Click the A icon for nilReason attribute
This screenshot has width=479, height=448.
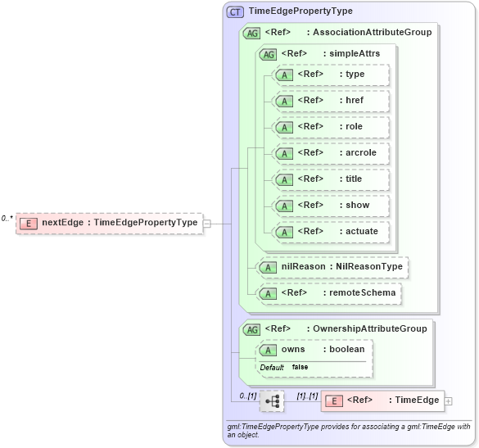click(x=268, y=268)
